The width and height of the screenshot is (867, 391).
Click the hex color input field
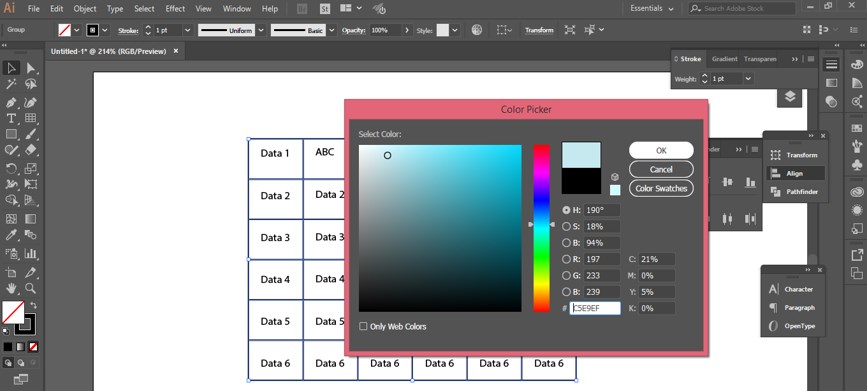click(x=595, y=309)
